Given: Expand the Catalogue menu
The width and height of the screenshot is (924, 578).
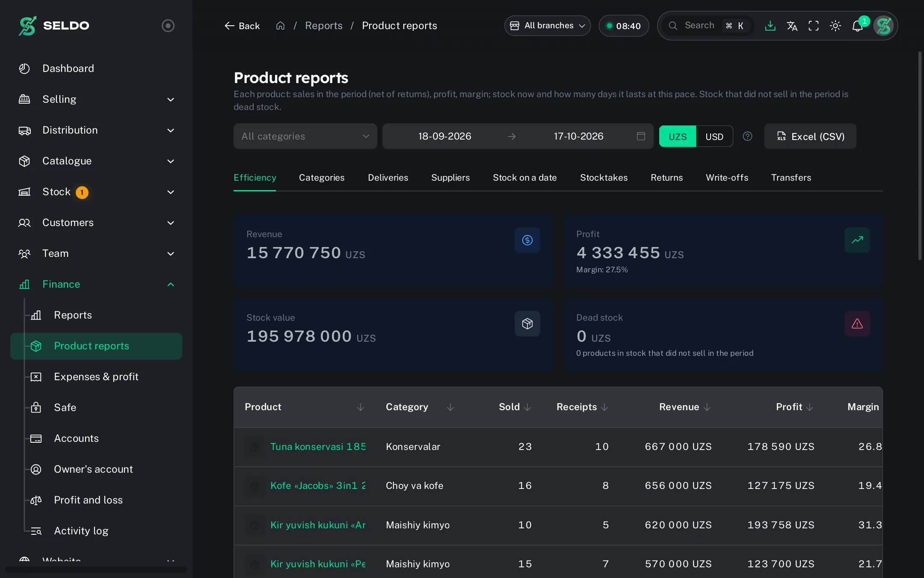Looking at the screenshot, I should click(x=96, y=161).
